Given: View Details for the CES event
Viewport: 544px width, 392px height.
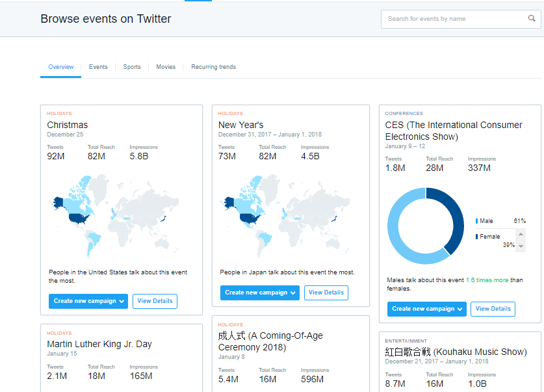Looking at the screenshot, I should click(493, 309).
